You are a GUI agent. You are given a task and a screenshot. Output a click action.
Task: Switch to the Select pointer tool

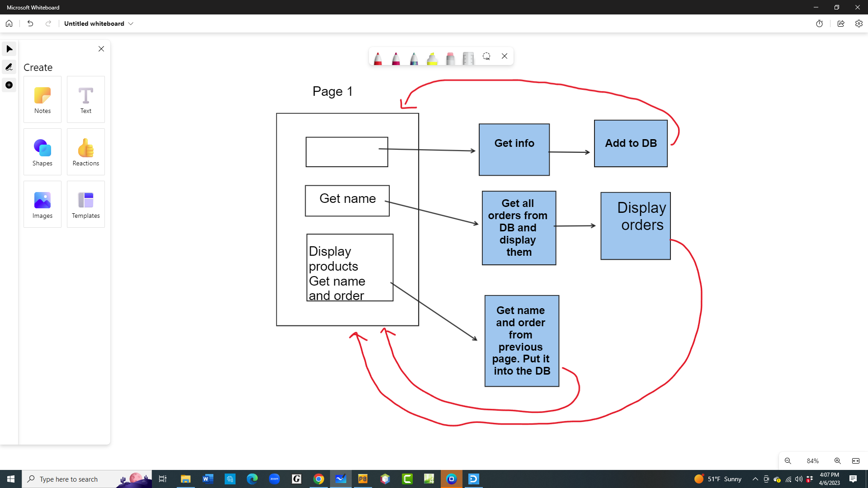coord(9,49)
